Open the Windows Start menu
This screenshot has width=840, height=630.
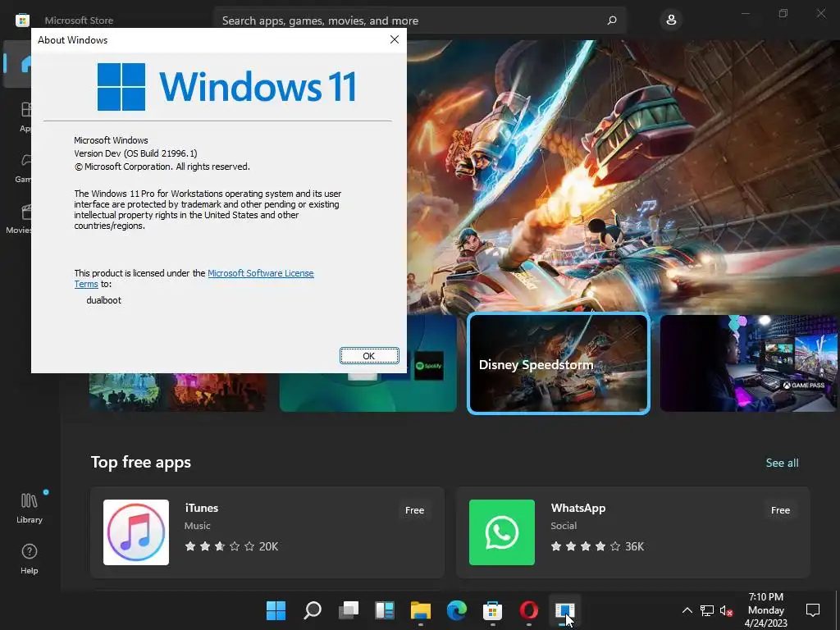[x=276, y=610]
